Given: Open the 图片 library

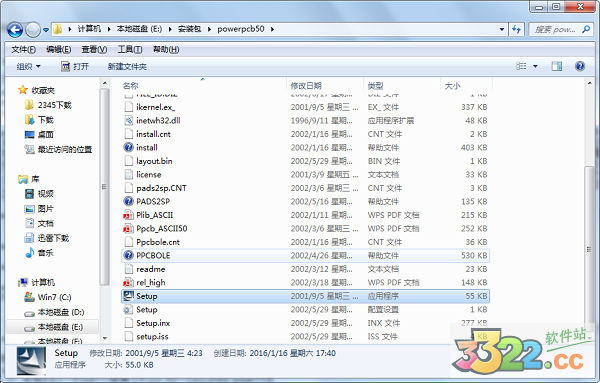Looking at the screenshot, I should pyautogui.click(x=39, y=209).
